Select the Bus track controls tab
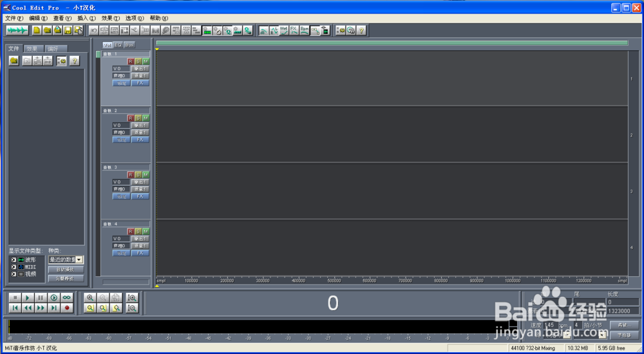This screenshot has width=644, height=354. tap(129, 45)
